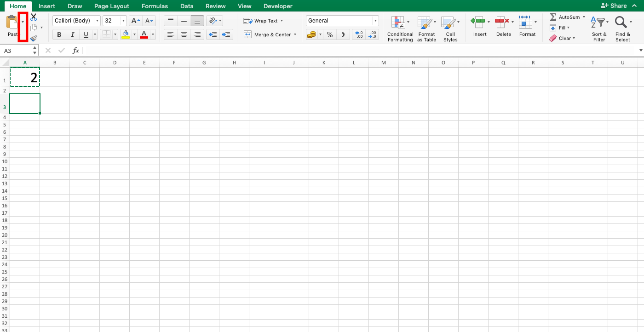Apply accounting currency format coins icon
644x332 pixels.
pos(311,34)
